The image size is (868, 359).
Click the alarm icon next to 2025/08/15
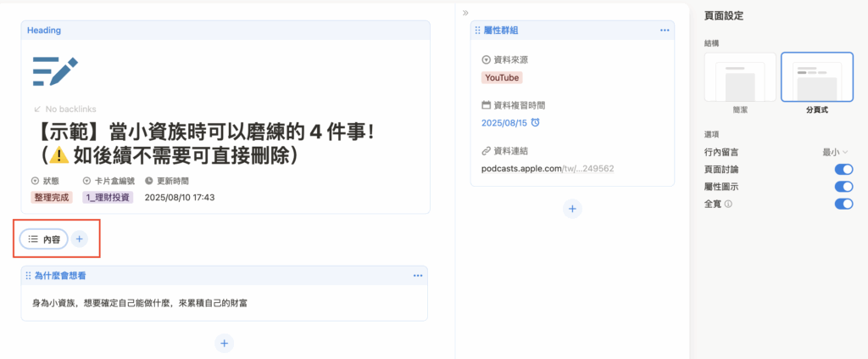coord(535,123)
